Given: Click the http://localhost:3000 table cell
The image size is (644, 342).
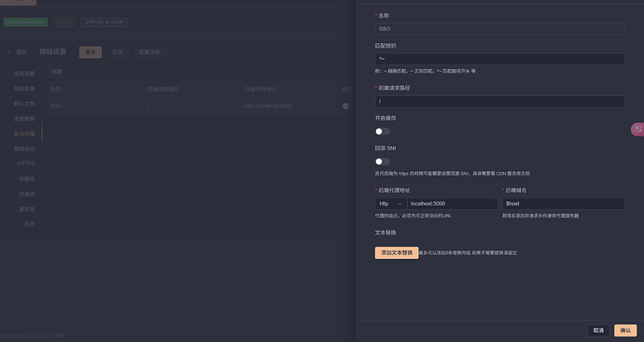Looking at the screenshot, I should click(x=268, y=106).
